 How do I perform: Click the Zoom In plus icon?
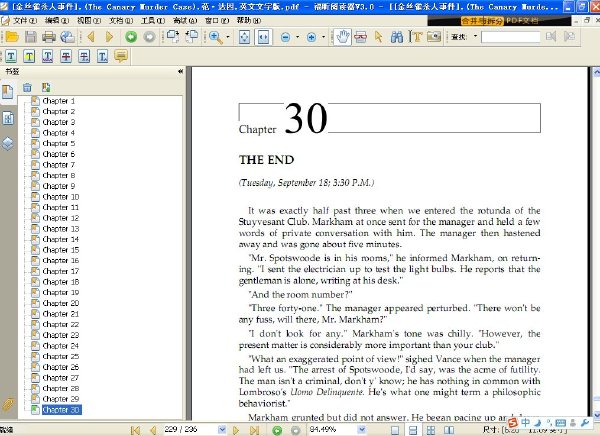[311, 37]
